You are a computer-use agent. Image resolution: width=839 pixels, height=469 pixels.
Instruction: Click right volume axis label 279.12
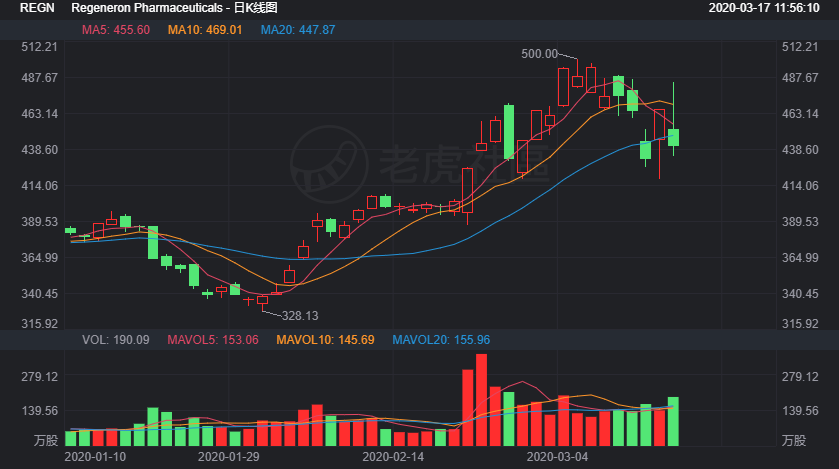click(x=800, y=377)
